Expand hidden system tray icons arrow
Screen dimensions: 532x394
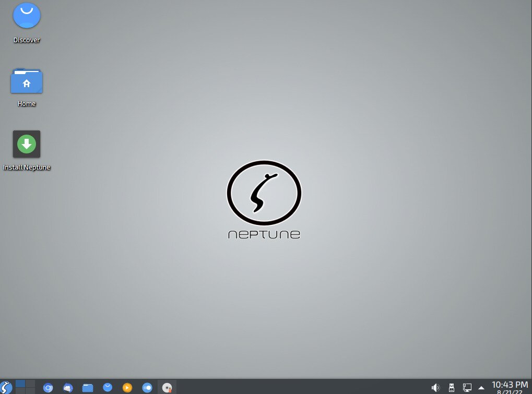coord(481,387)
